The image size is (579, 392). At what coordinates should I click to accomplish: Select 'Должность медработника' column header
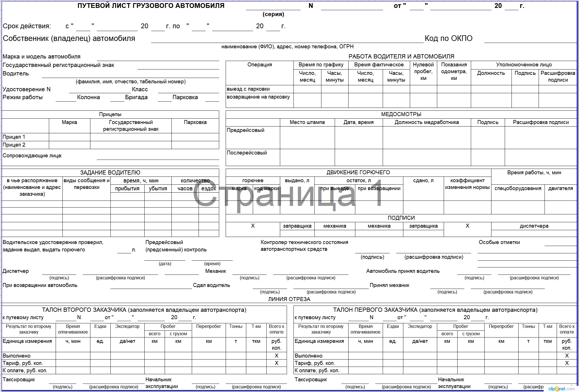tap(427, 122)
